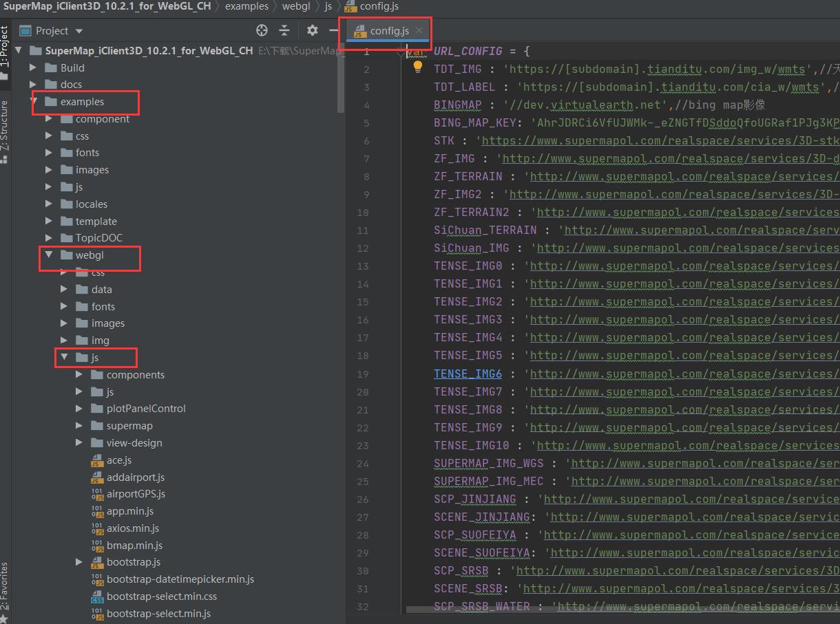Toggle the 2: Favorites tool window
Image resolution: width=840 pixels, height=624 pixels.
pos(5,586)
